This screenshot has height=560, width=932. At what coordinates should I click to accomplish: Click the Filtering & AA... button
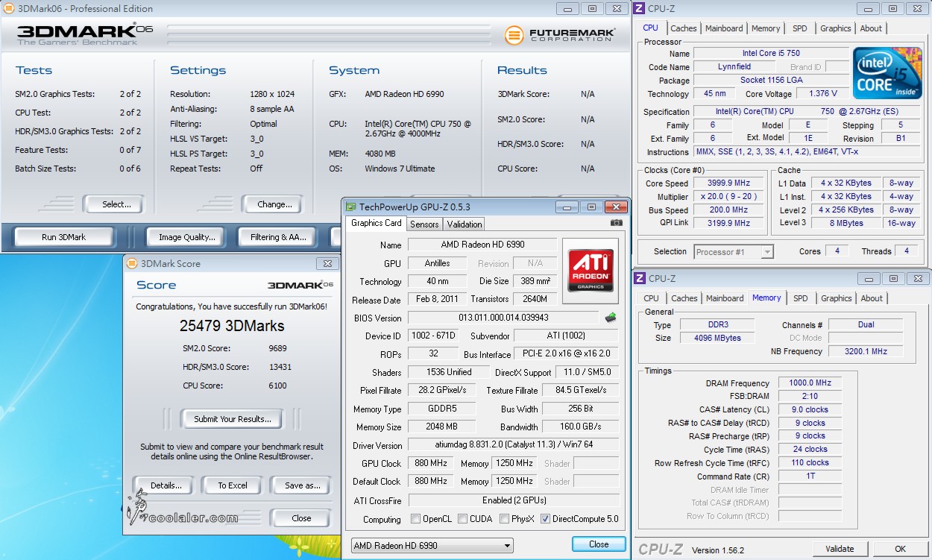coord(278,237)
